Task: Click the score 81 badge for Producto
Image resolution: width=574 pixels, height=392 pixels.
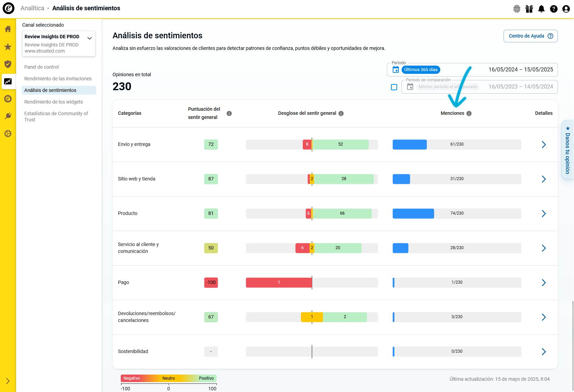Action: pos(211,214)
